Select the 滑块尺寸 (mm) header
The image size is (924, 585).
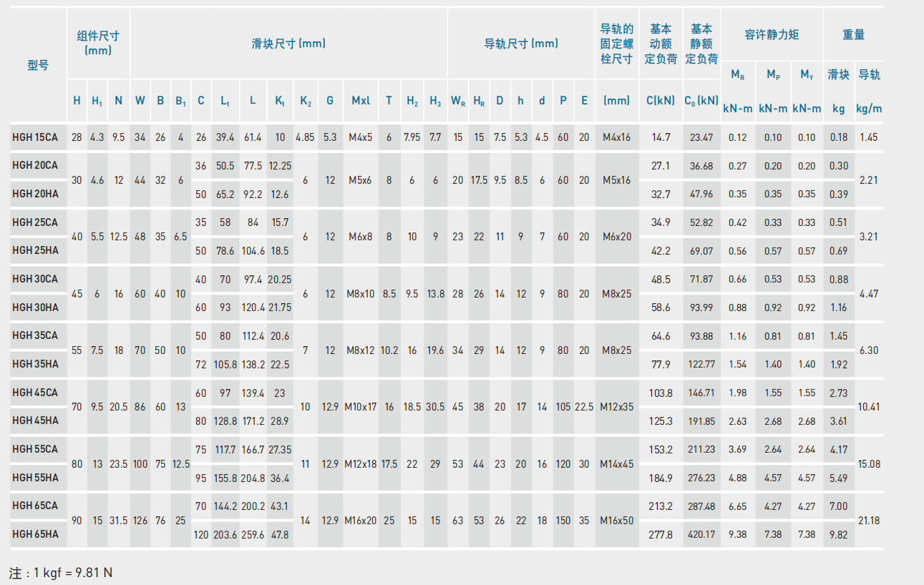(x=288, y=44)
